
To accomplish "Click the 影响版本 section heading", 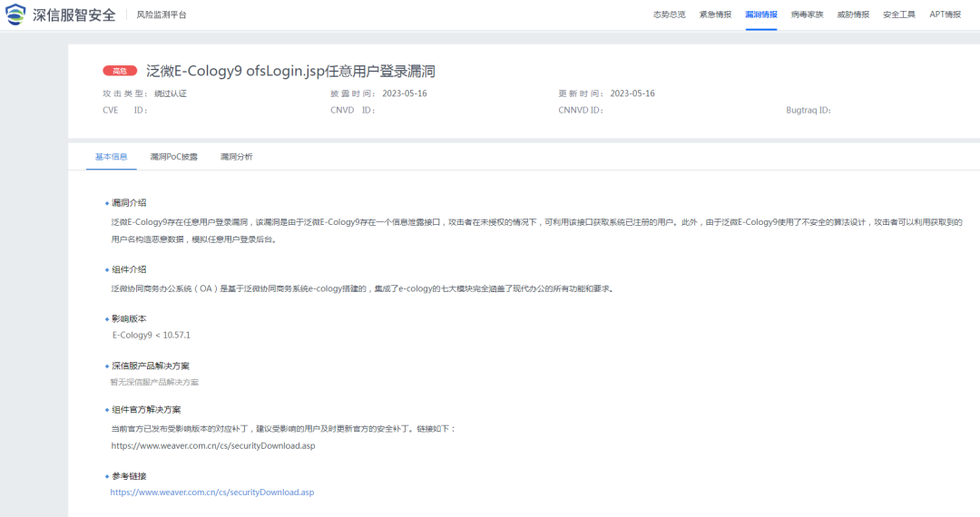I will (x=129, y=319).
